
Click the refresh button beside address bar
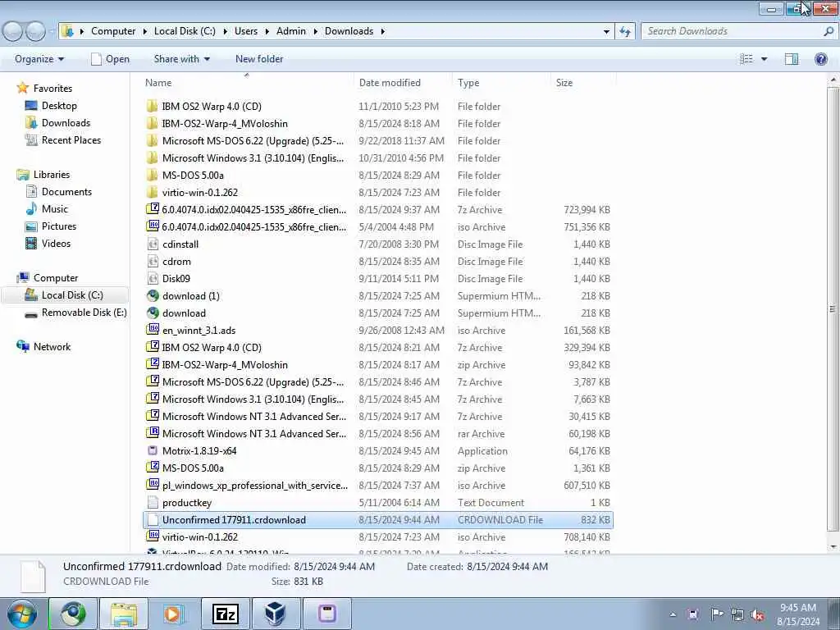coord(624,32)
